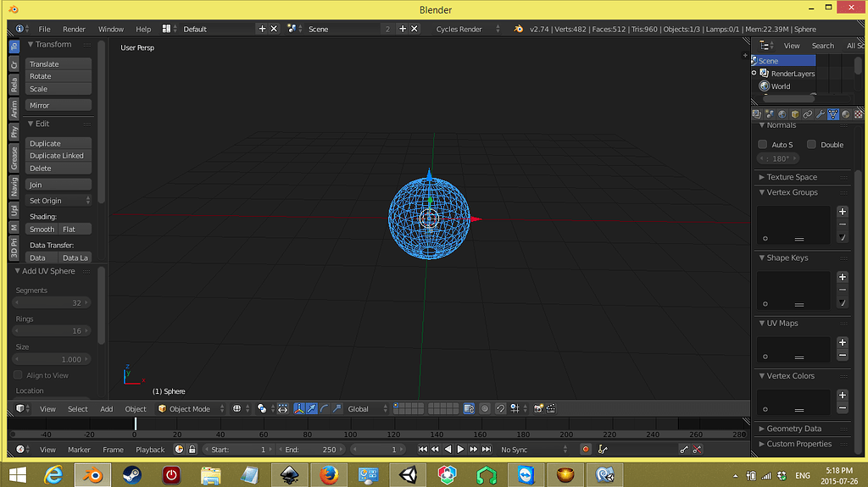The height and width of the screenshot is (487, 868).
Task: Click the Translate button
Action: tap(58, 64)
